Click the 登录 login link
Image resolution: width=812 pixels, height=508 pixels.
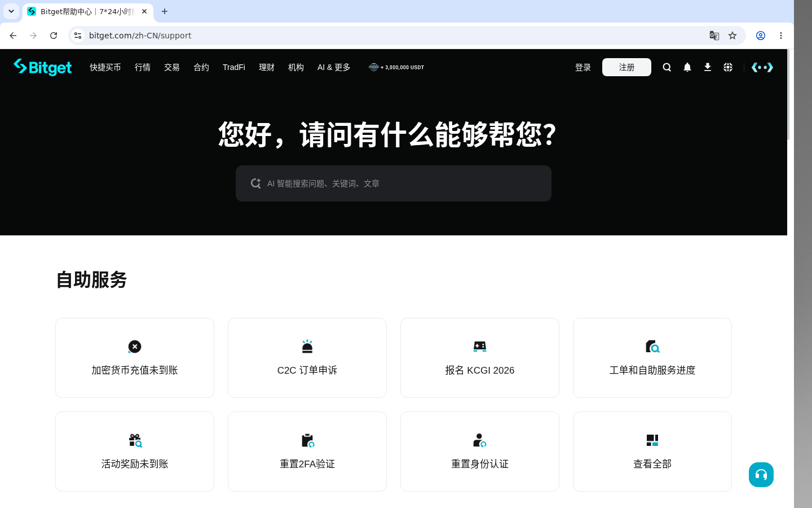click(583, 67)
